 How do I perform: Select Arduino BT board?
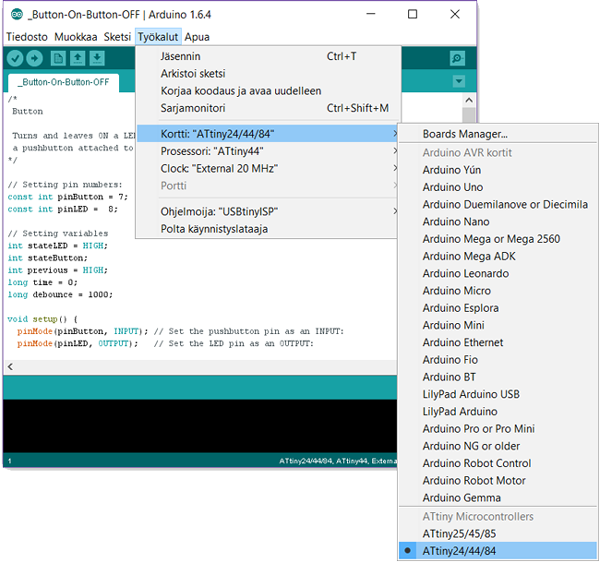tap(498, 377)
